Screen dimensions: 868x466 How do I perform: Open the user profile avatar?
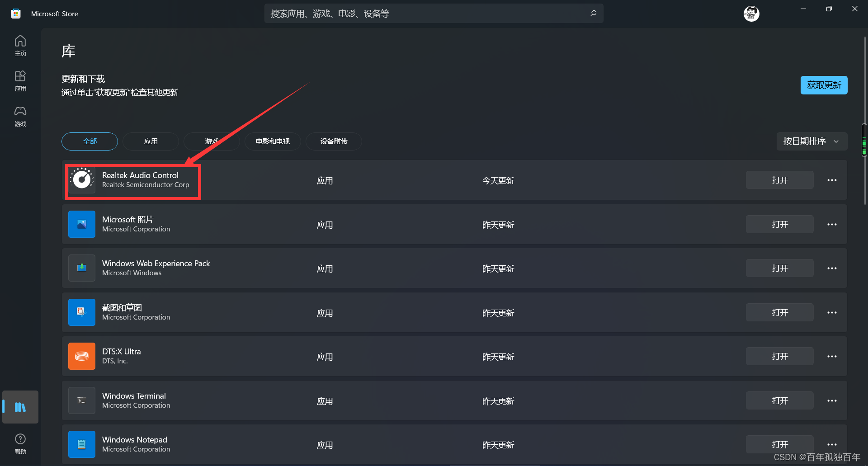(751, 14)
